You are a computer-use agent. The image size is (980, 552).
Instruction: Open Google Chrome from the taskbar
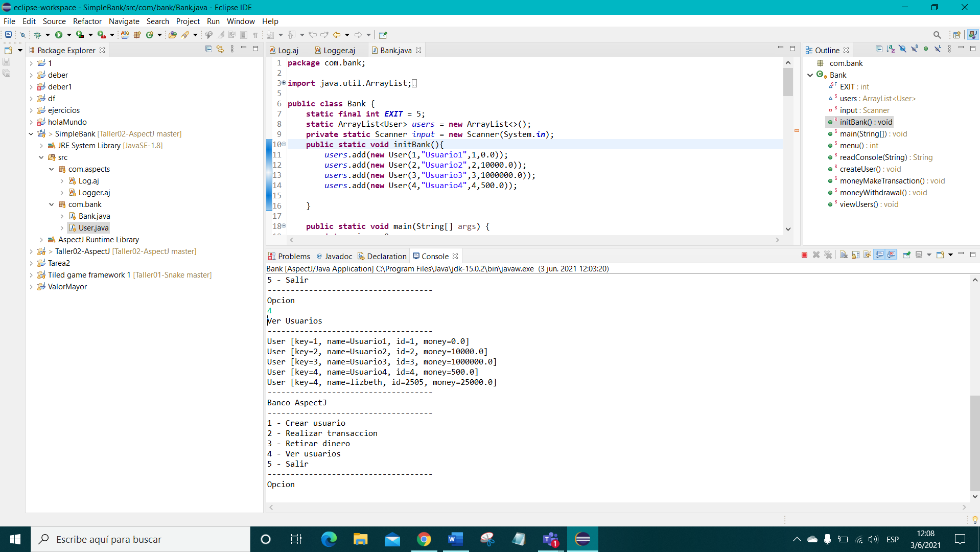tap(424, 539)
